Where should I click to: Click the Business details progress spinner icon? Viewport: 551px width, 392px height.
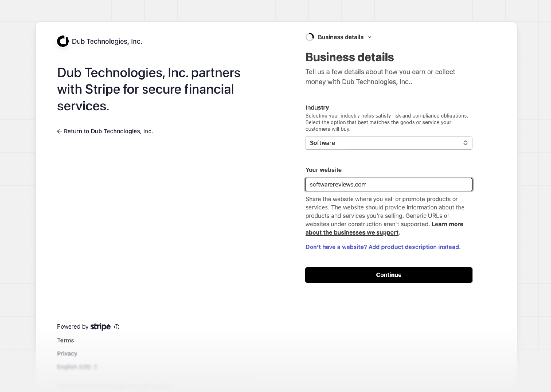[x=310, y=37]
